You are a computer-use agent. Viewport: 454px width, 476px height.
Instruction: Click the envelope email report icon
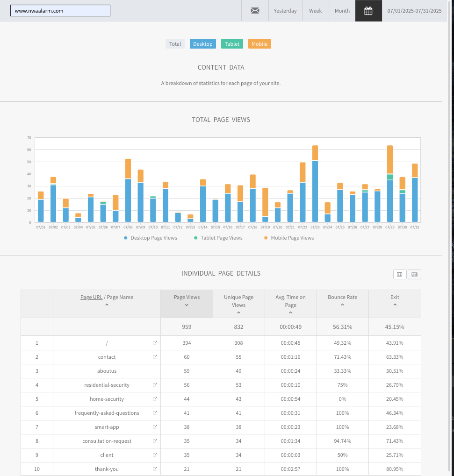[x=255, y=11]
